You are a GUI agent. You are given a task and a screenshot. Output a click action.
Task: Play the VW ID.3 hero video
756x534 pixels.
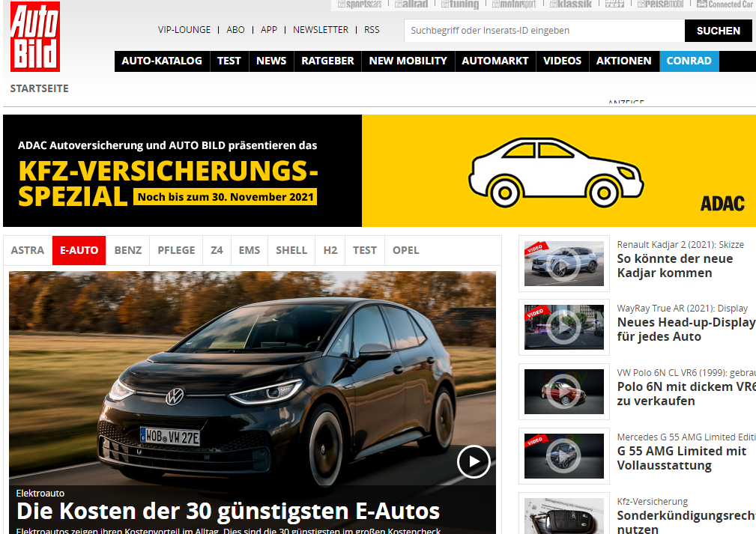point(474,461)
